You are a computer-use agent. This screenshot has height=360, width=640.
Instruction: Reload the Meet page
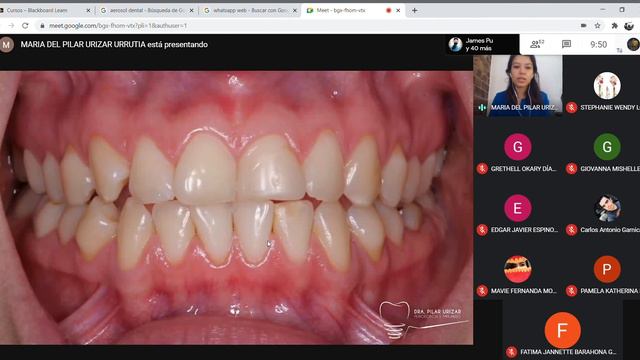coord(25,25)
